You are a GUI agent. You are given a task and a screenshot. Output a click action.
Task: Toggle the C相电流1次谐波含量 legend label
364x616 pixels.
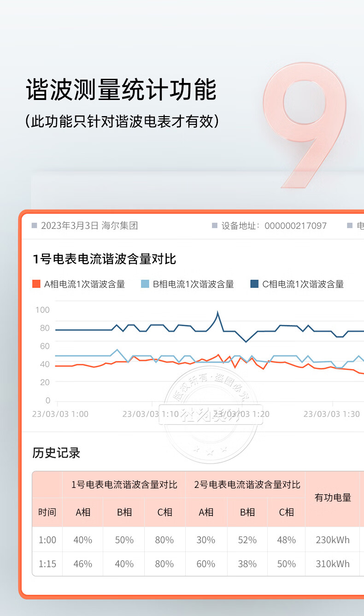pyautogui.click(x=303, y=284)
